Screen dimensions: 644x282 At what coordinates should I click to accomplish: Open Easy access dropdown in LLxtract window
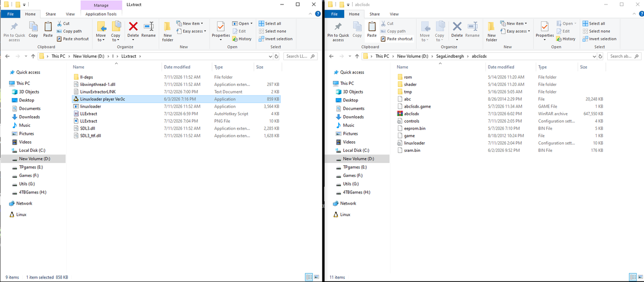191,31
